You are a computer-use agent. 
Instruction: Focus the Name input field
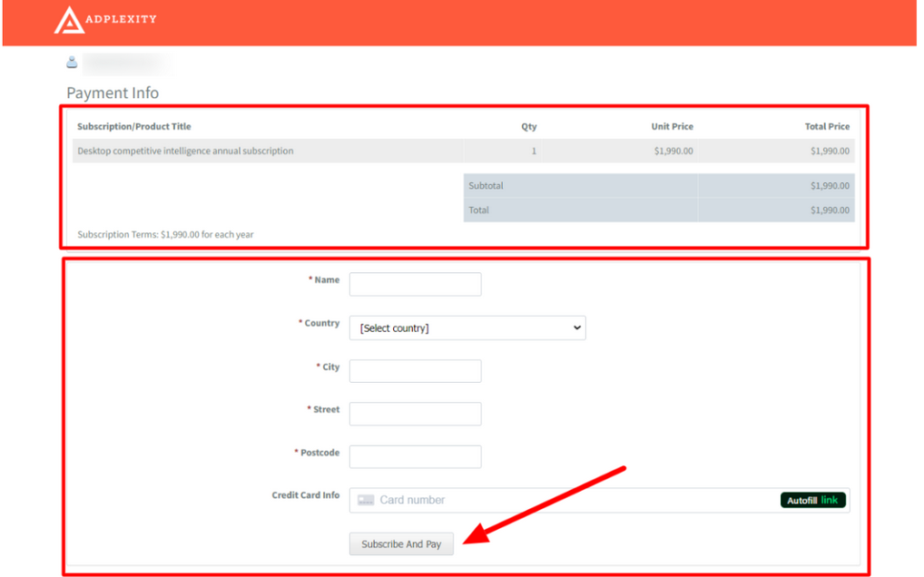point(415,284)
